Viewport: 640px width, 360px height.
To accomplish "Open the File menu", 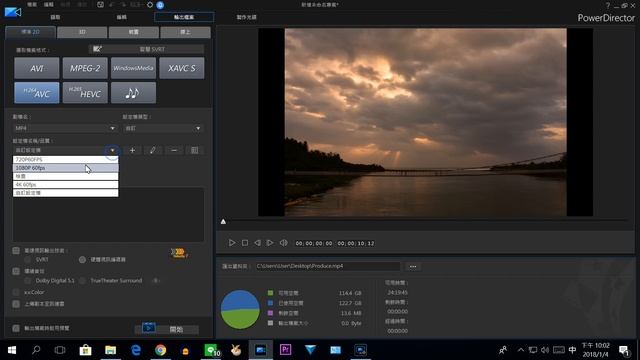I will [32, 4].
